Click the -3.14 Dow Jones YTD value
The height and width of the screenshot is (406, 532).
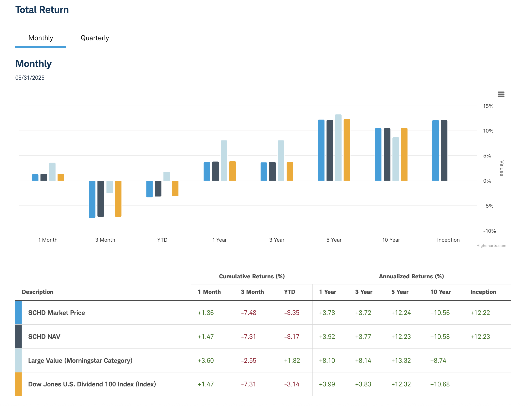[x=292, y=384]
